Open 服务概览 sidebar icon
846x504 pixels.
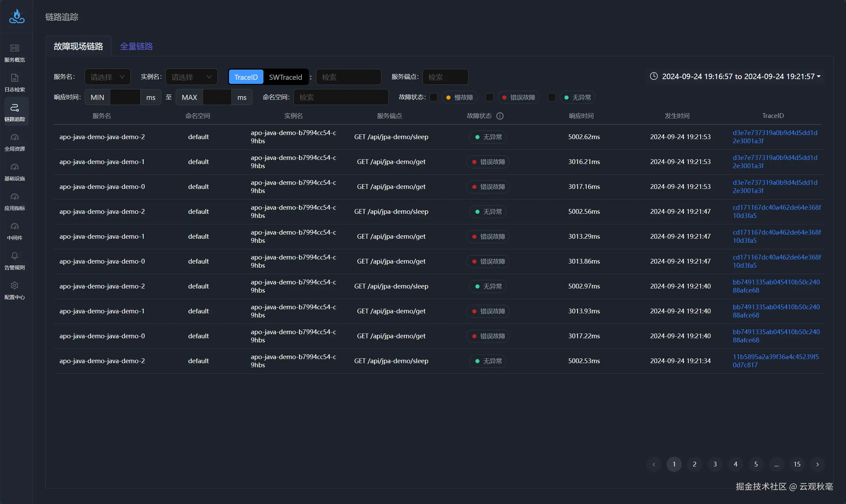pos(15,48)
